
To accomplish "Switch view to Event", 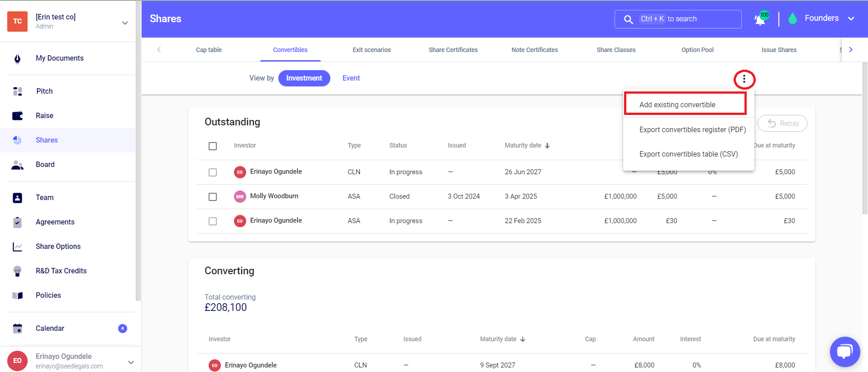I will (x=351, y=78).
